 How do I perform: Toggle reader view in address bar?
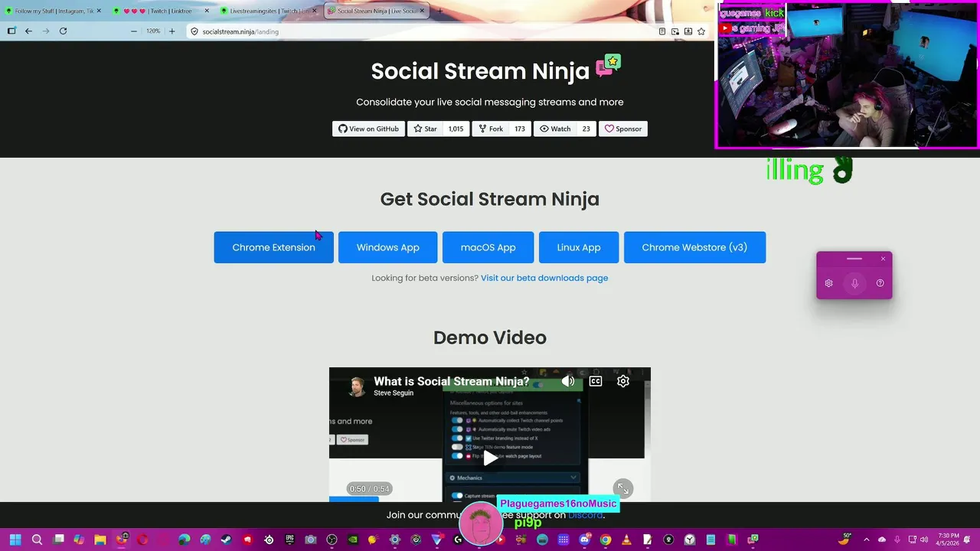tap(662, 31)
